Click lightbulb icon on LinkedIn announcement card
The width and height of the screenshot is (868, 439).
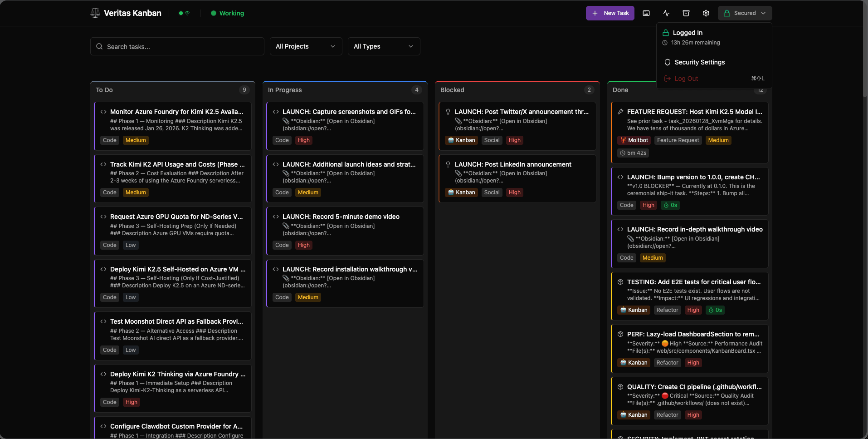(x=448, y=164)
